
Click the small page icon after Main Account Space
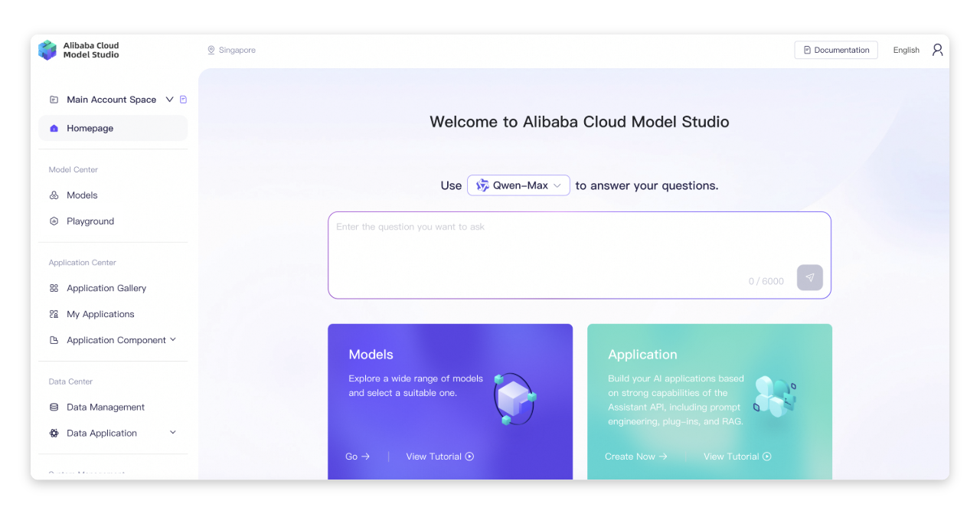183,100
